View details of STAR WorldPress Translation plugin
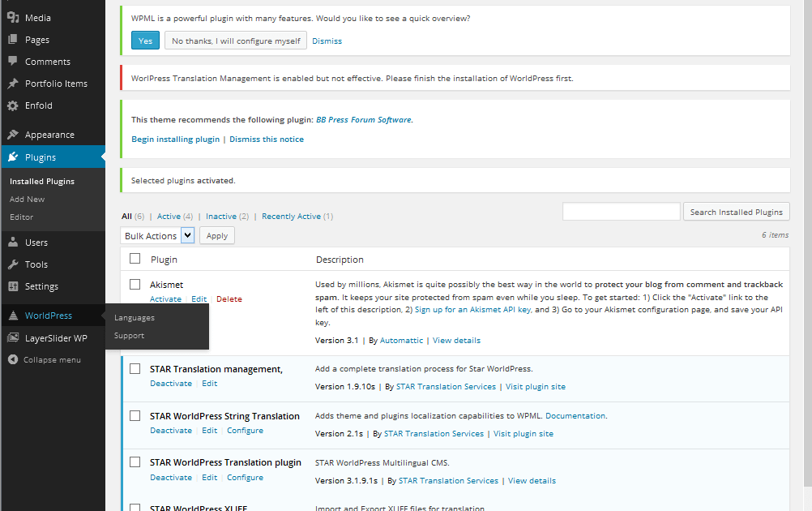 tap(532, 481)
